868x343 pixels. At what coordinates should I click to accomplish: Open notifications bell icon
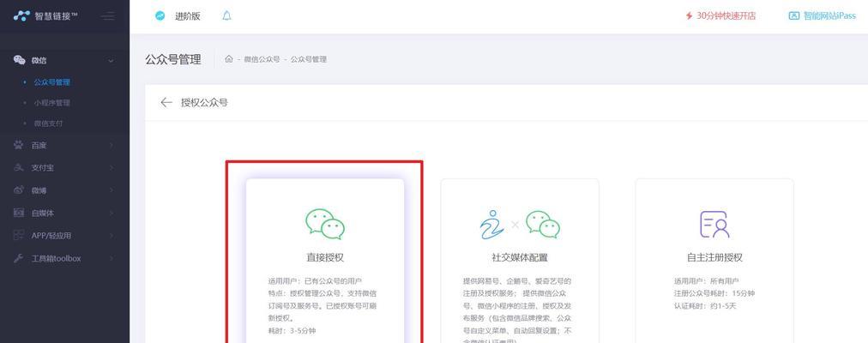(226, 15)
